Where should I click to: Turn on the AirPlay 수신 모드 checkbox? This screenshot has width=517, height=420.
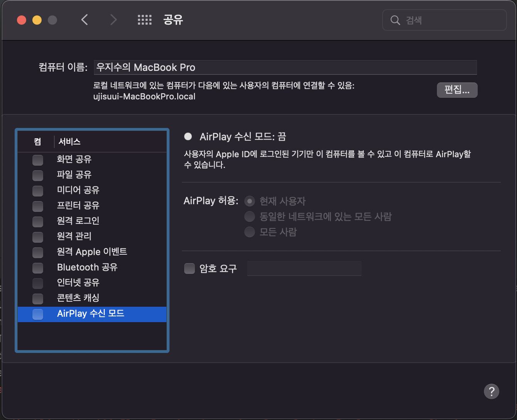coord(38,314)
